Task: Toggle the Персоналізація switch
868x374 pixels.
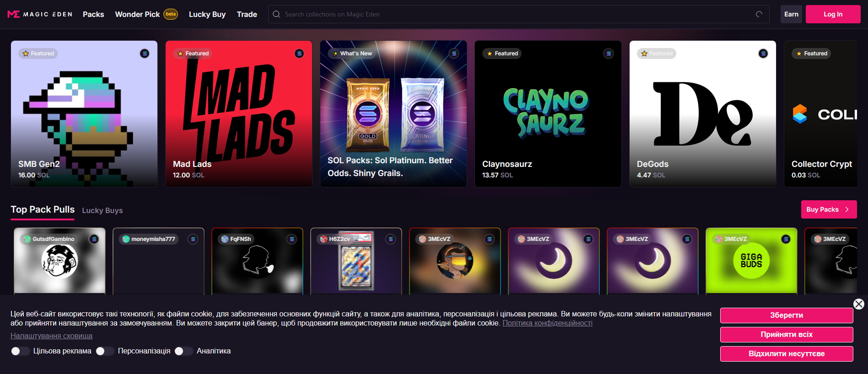Action: [105, 351]
